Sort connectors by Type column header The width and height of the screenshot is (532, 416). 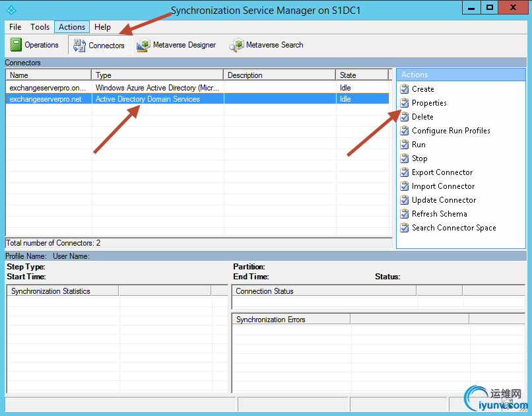(158, 75)
